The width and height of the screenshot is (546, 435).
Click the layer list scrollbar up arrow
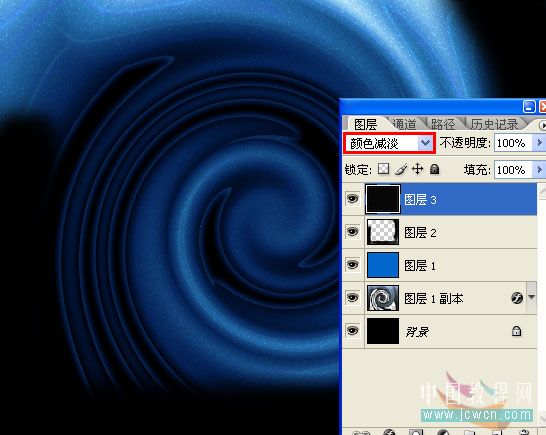[542, 192]
